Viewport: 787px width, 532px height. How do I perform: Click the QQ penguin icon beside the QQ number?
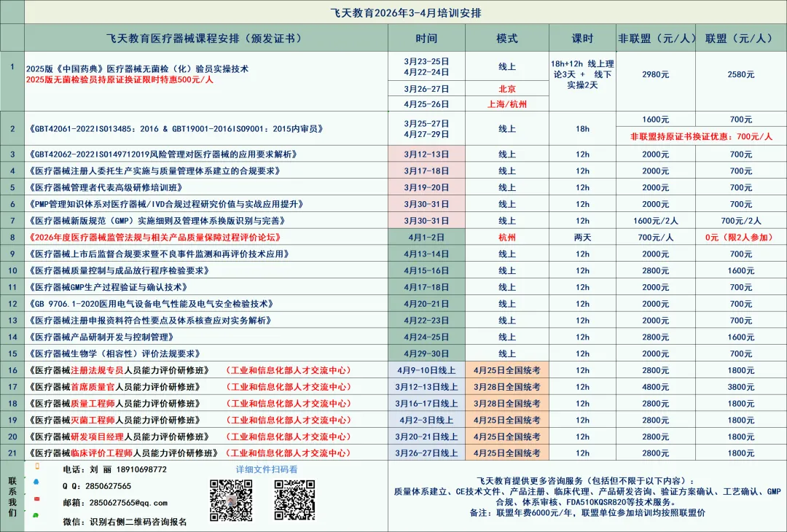click(36, 482)
